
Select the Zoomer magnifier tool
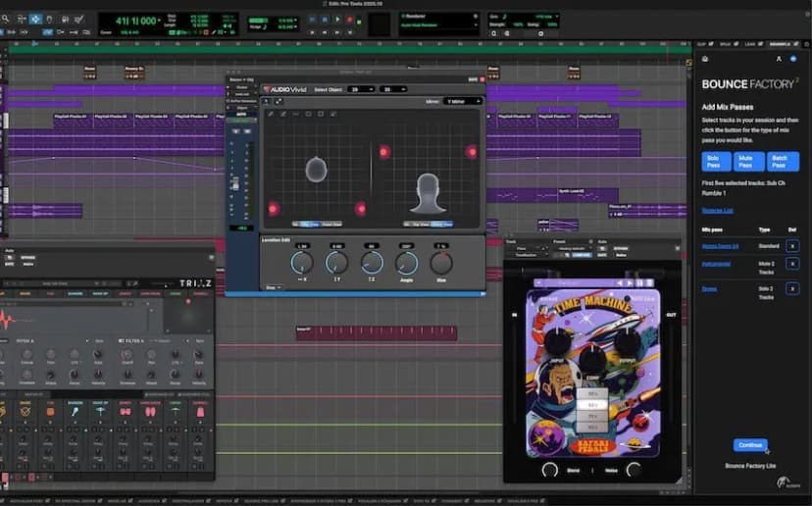click(6, 20)
